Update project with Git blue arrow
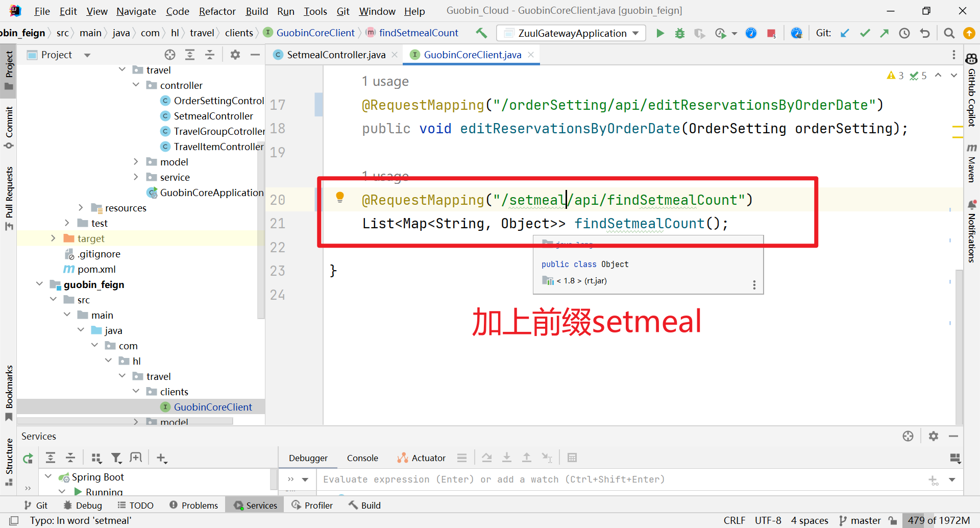The height and width of the screenshot is (528, 980). pos(845,33)
